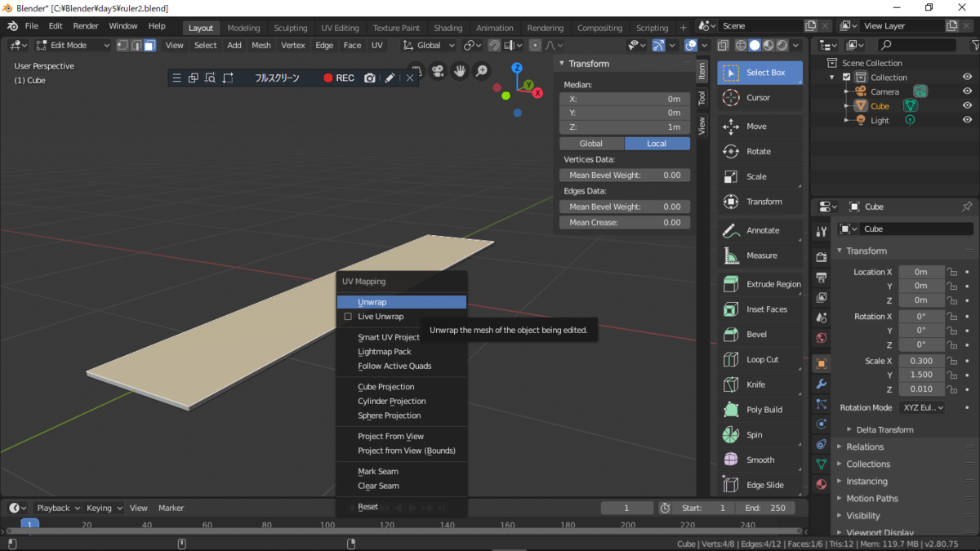Open Rotation Mode XYZ Euler dropdown
This screenshot has width=980, height=551.
click(x=922, y=407)
